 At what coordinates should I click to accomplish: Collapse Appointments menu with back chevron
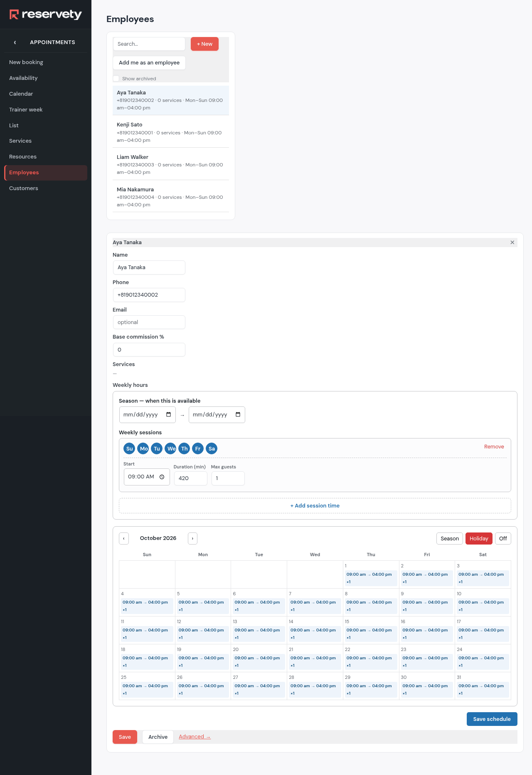click(x=15, y=42)
